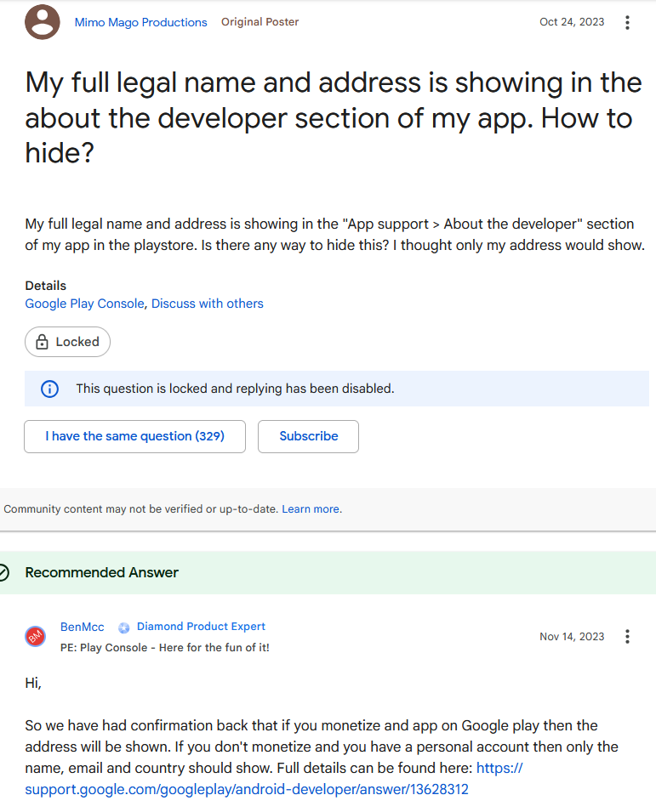Viewport: 656px width, 812px height.
Task: Click the Recommended Answer heading text
Action: (101, 572)
